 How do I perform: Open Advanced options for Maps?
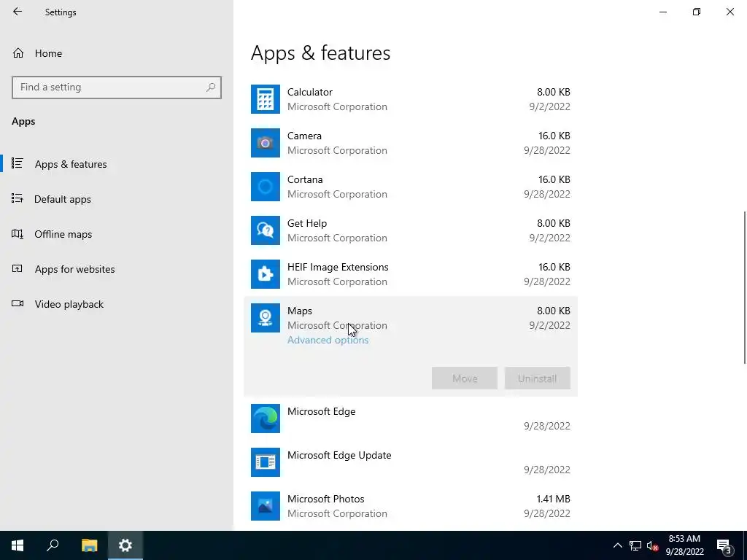(x=328, y=340)
